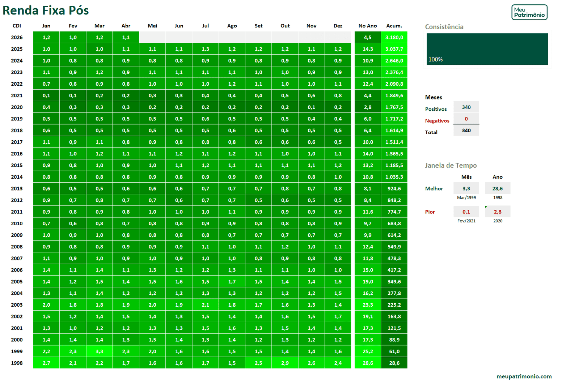Select the Positivos count cell showing 340
This screenshot has width=579, height=392.
(466, 107)
